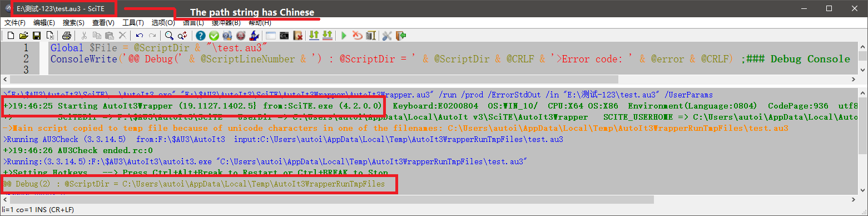Open the 选项(O) menu
The width and height of the screenshot is (868, 216).
[163, 23]
